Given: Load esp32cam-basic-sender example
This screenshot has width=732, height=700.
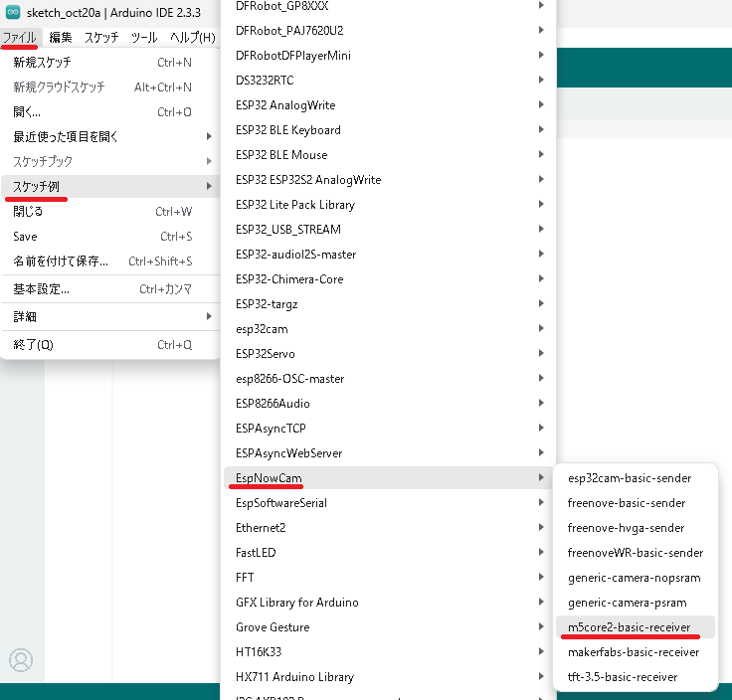Looking at the screenshot, I should point(636,478).
